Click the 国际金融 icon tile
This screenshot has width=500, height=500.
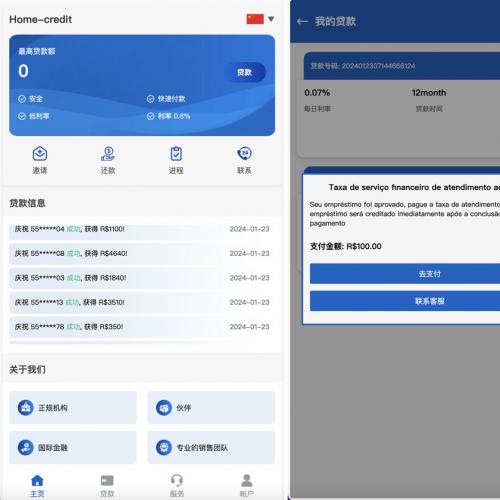click(x=26, y=447)
